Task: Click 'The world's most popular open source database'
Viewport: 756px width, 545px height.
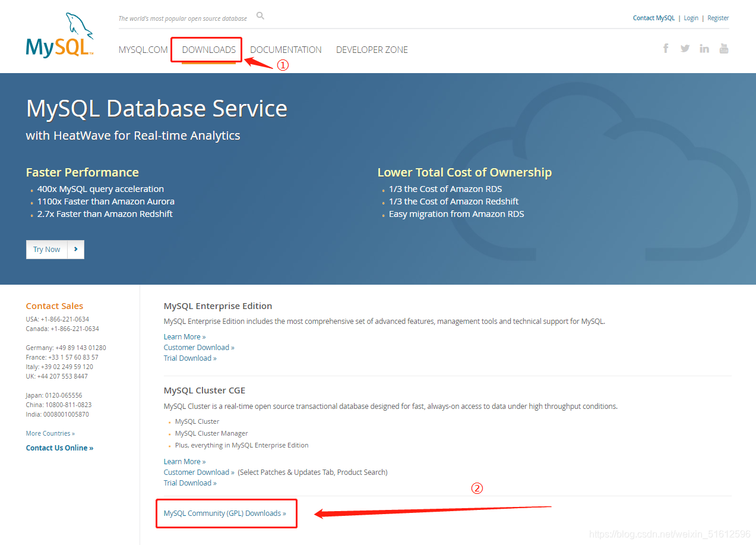Action: 183,18
